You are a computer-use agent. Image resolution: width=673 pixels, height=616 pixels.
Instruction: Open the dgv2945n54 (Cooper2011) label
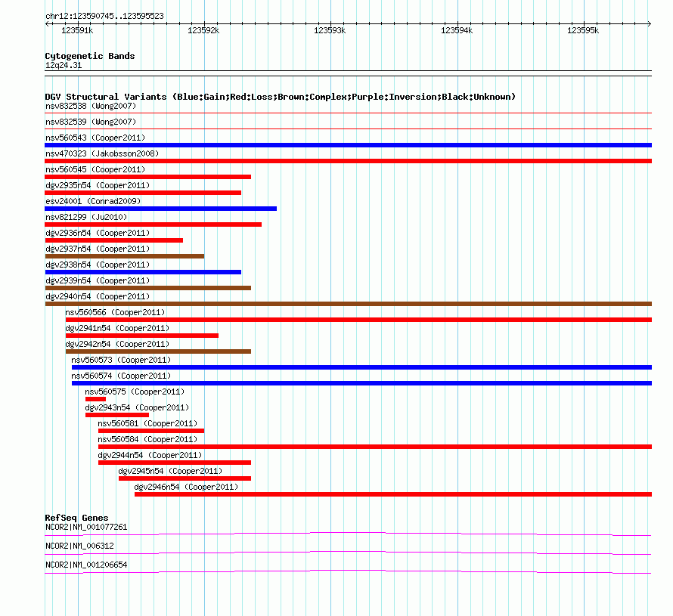point(170,471)
